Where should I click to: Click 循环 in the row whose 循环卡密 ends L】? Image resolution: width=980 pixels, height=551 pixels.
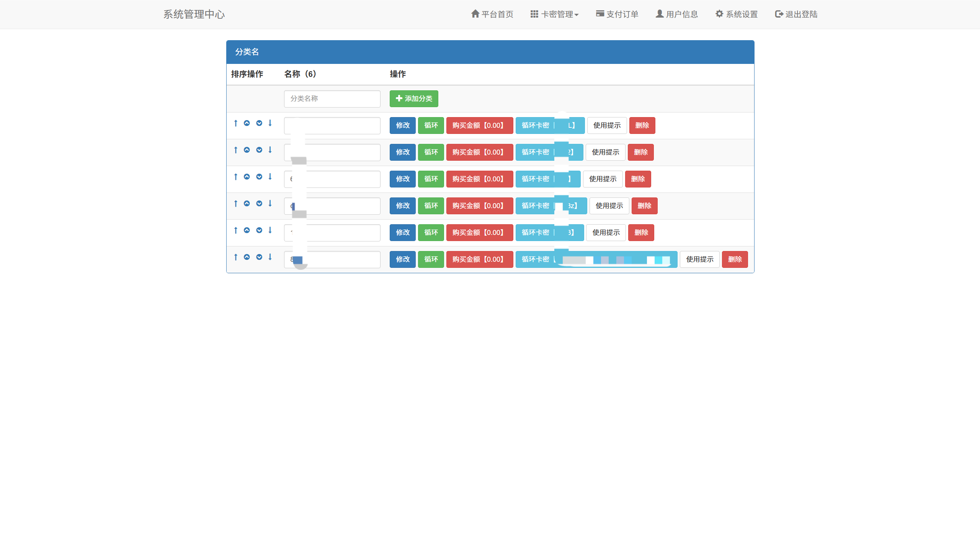431,126
